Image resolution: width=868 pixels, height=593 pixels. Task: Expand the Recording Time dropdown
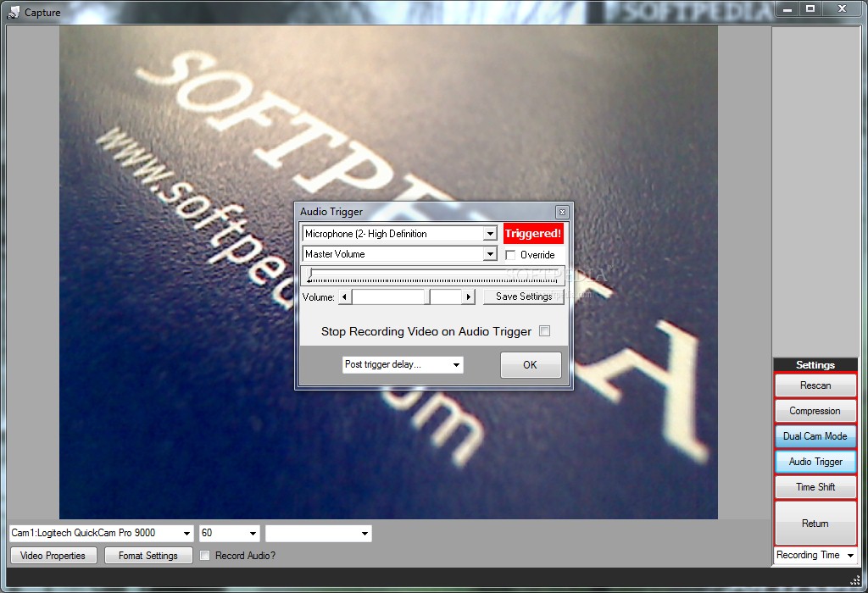tap(815, 556)
